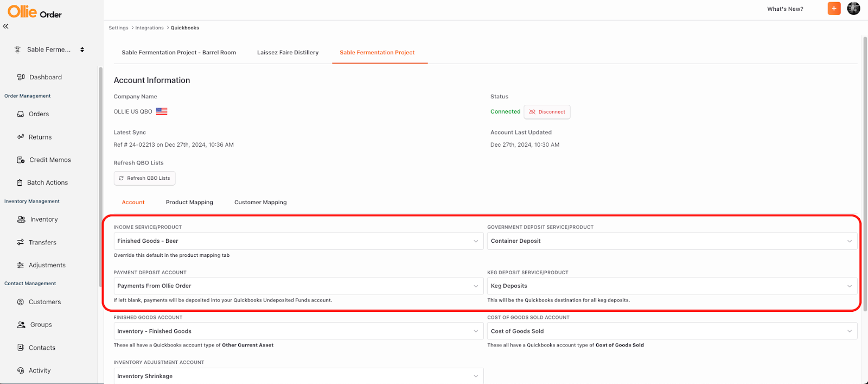Go to Groups page
868x384 pixels.
tap(41, 325)
